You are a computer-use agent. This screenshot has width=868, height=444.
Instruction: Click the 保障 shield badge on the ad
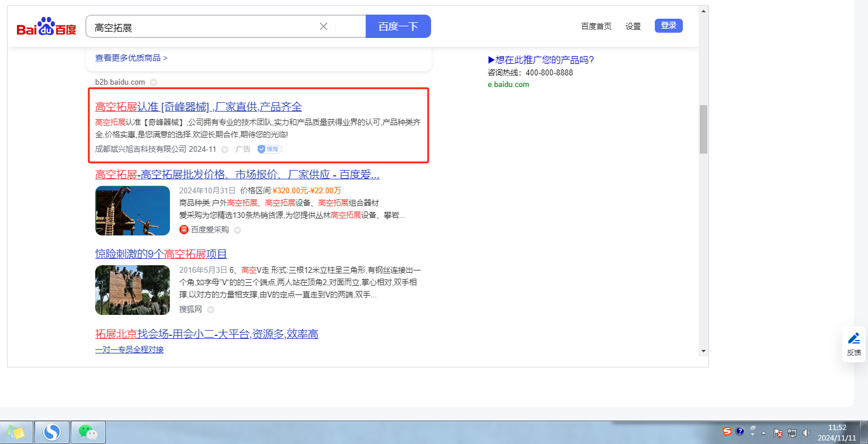point(269,149)
